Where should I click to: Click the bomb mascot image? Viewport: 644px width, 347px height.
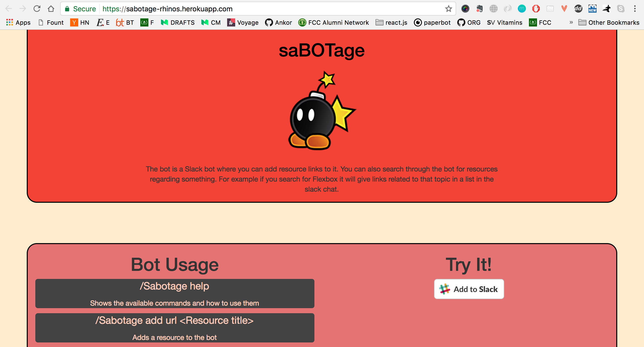point(322,110)
